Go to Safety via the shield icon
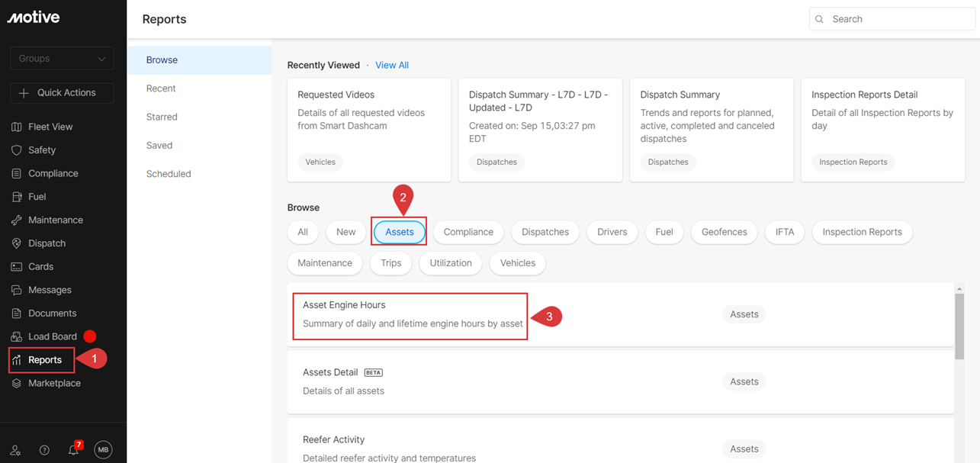This screenshot has height=463, width=980. point(17,150)
